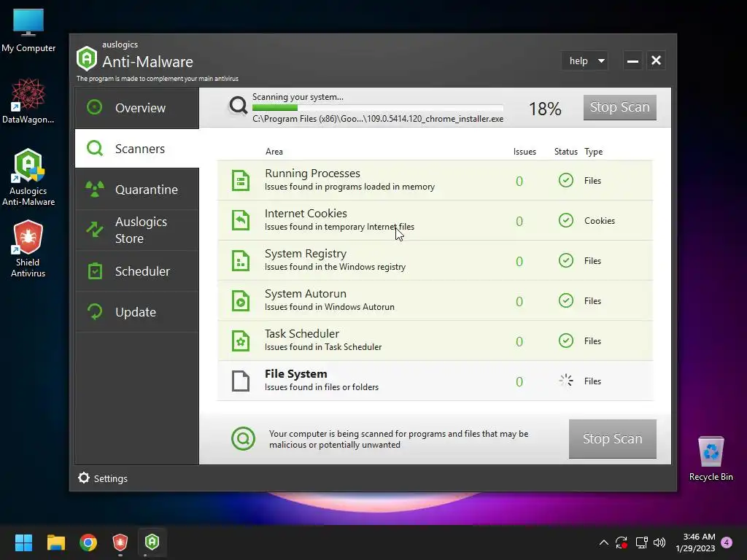The width and height of the screenshot is (747, 560).
Task: Click the Auslogics shield logo in title bar
Action: [87, 58]
